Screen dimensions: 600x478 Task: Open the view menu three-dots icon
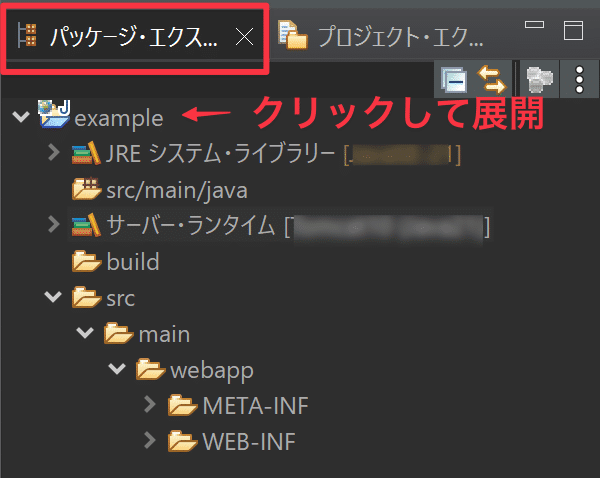coord(578,78)
